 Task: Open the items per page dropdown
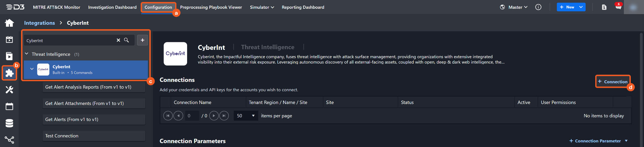pyautogui.click(x=246, y=116)
